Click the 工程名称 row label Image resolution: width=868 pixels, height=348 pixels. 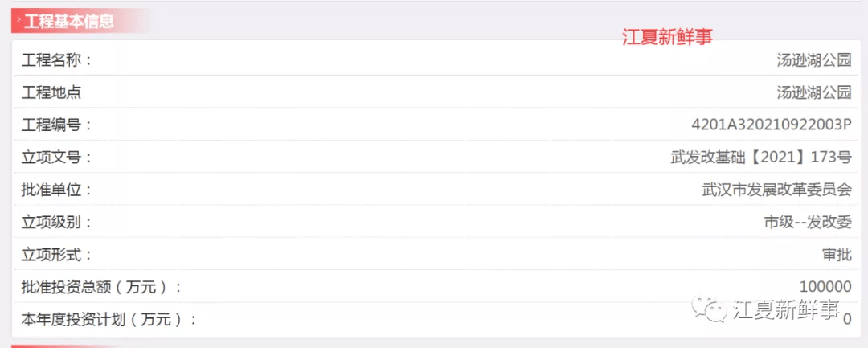tap(57, 59)
